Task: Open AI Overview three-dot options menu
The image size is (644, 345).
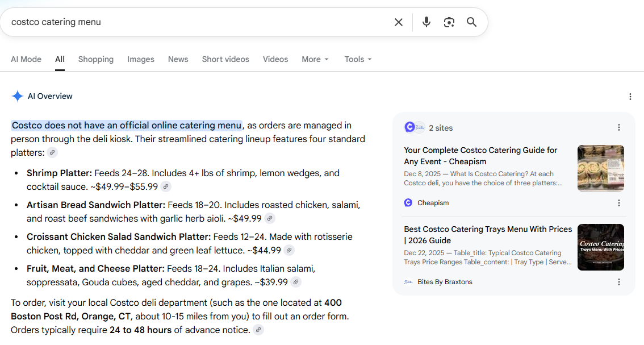Action: (630, 97)
